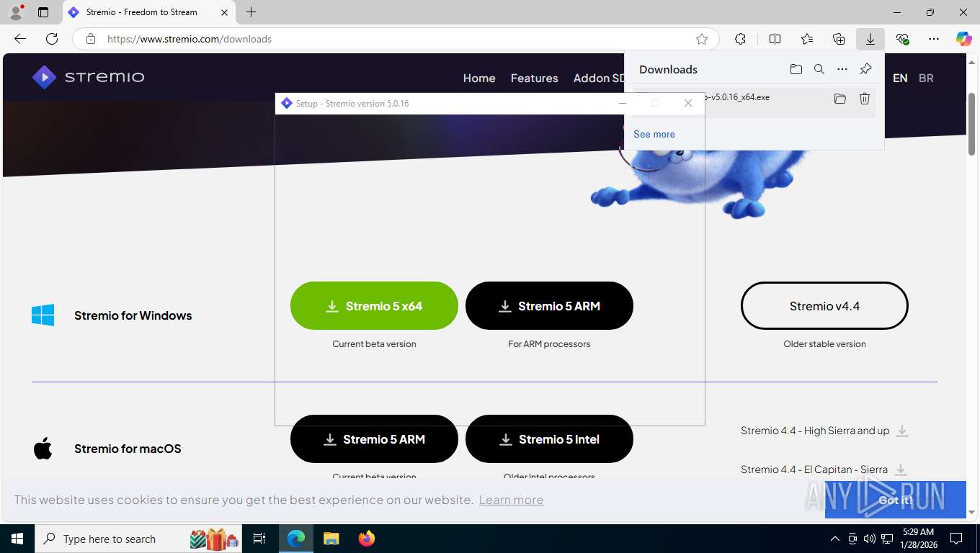Viewport: 980px width, 553px height.
Task: Download Stremio 5 Intel for macOS
Action: coord(549,439)
